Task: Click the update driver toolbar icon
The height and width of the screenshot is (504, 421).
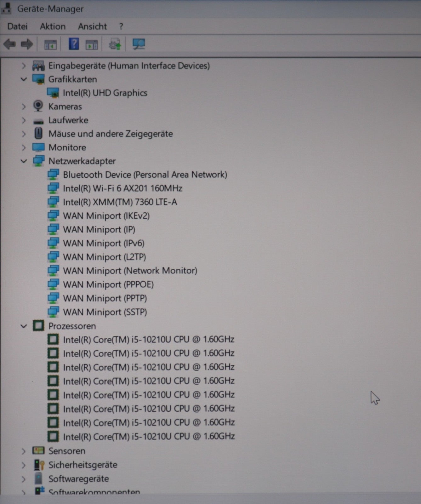Action: pos(115,44)
